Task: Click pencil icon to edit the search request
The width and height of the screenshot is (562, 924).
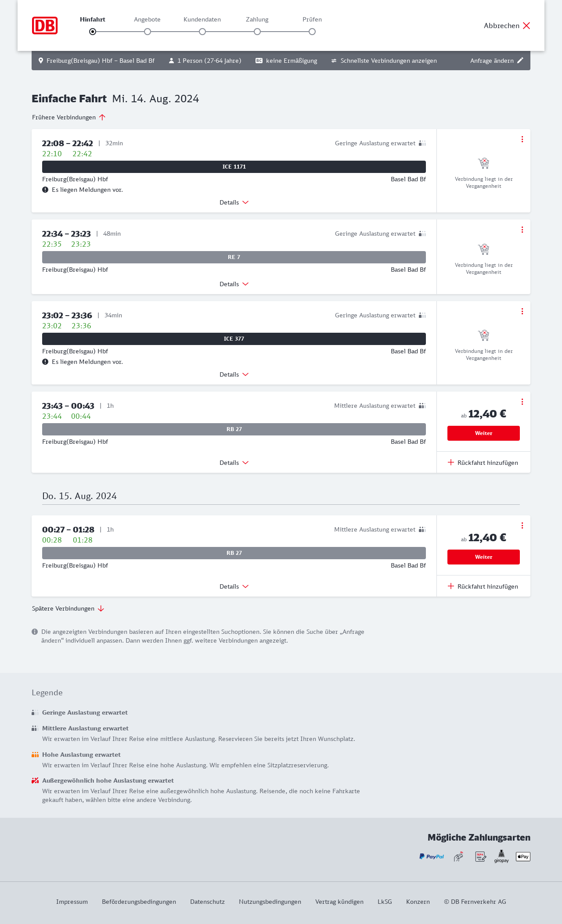Action: tap(520, 61)
